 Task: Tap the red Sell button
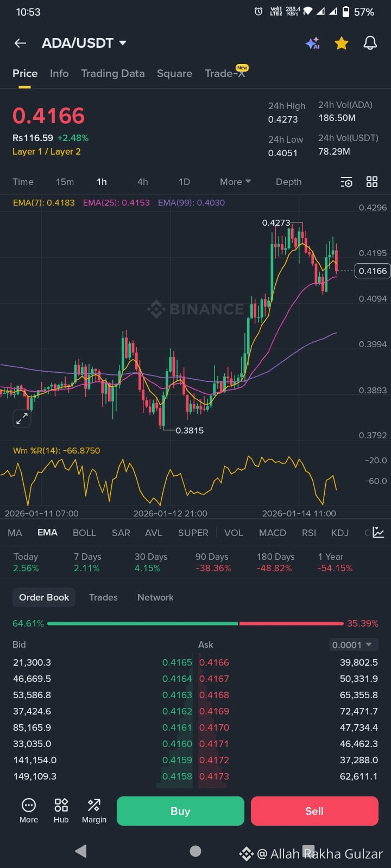[314, 811]
